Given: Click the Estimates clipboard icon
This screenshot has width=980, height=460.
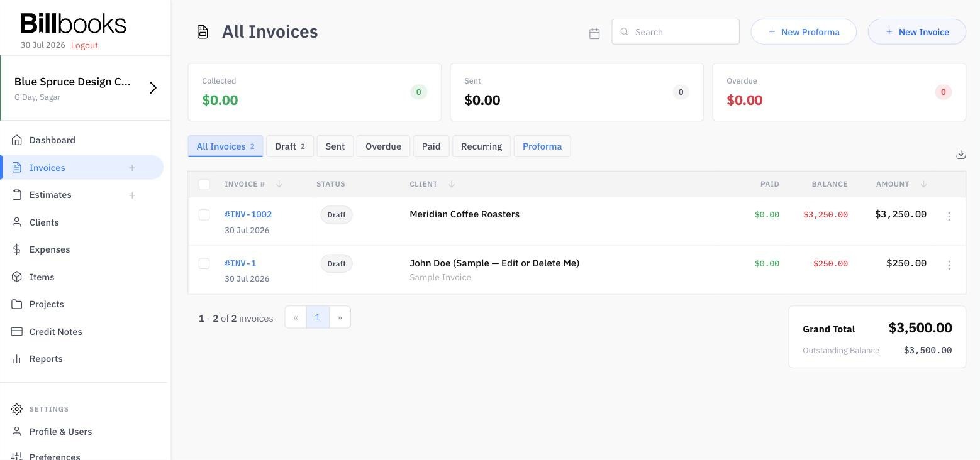Looking at the screenshot, I should point(17,195).
